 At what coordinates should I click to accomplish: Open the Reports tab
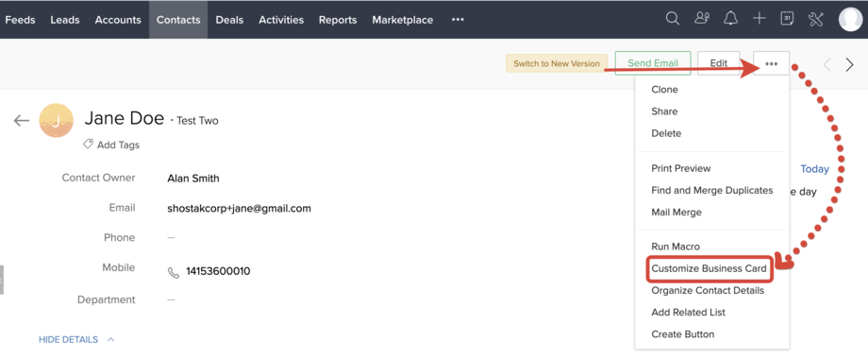point(338,20)
